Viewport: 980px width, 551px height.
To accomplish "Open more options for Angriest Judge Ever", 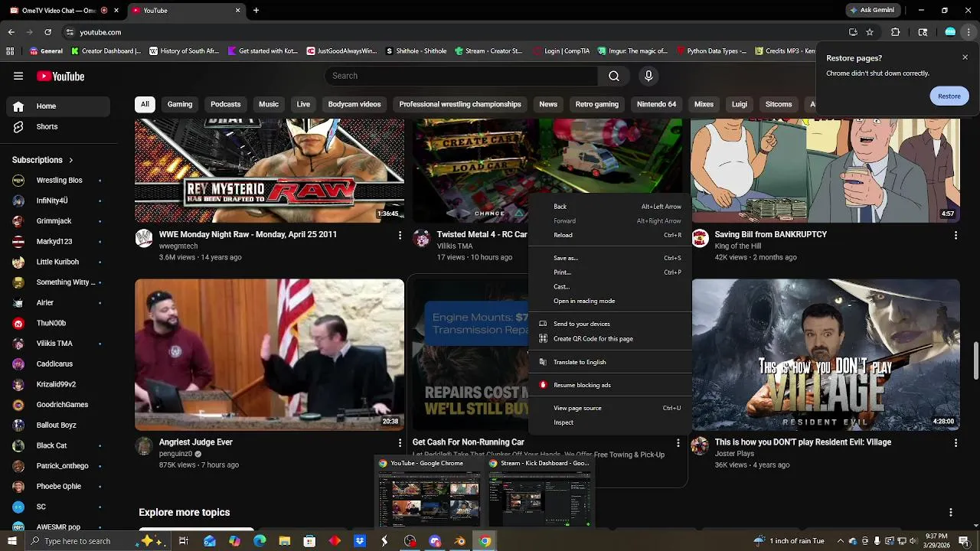I will [400, 443].
